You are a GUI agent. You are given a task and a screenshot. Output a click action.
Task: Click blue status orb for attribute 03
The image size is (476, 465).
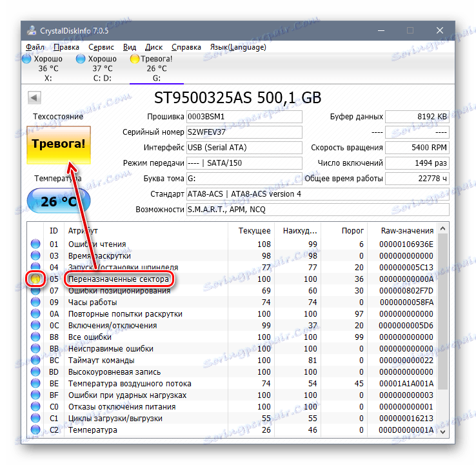(35, 255)
